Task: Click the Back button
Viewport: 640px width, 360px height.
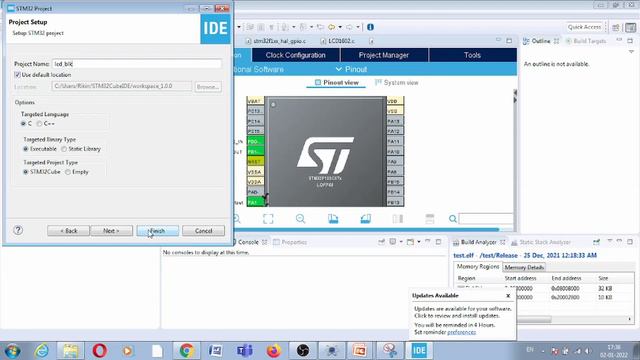Action: coord(68,231)
